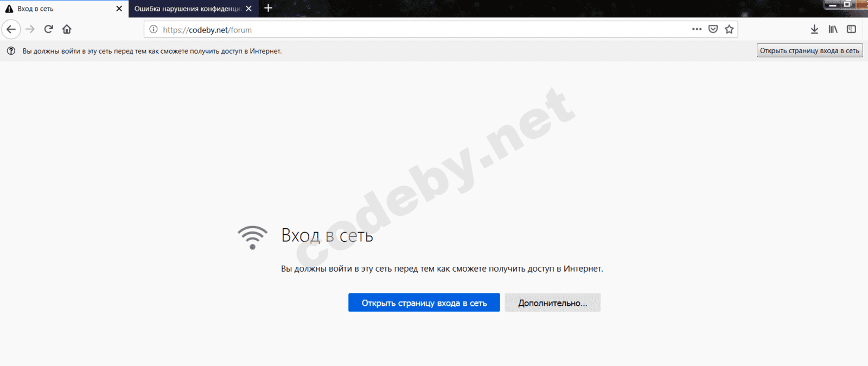
Task: Open page actions three-dot menu
Action: click(x=697, y=29)
